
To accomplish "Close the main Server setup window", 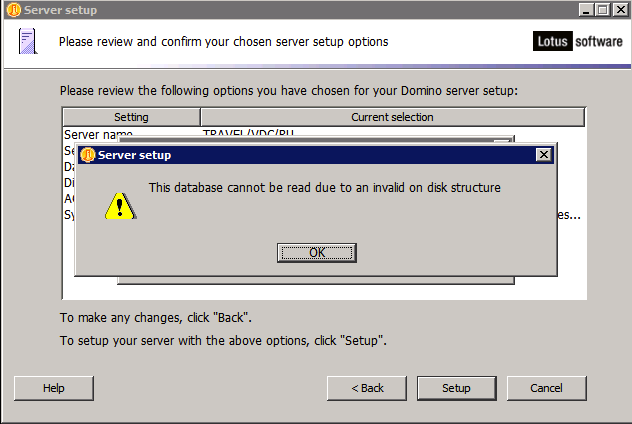I will [x=621, y=10].
